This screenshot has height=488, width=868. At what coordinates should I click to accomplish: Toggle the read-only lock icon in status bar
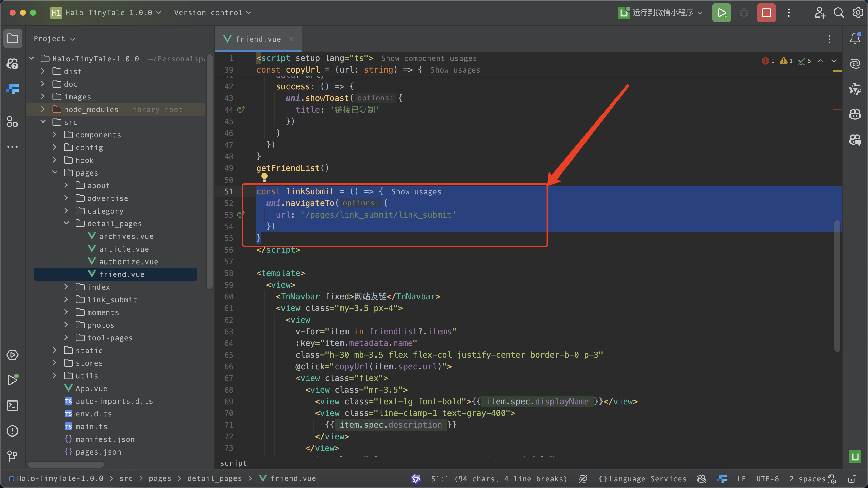(x=852, y=479)
